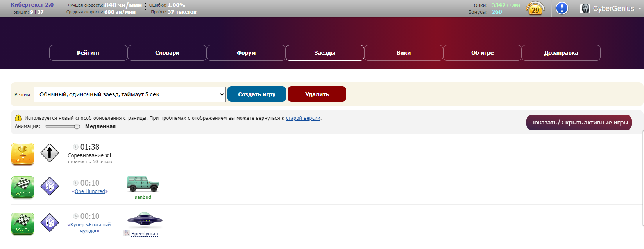This screenshot has width=644, height=249.
Task: Click the Медленная animation label
Action: [x=100, y=126]
